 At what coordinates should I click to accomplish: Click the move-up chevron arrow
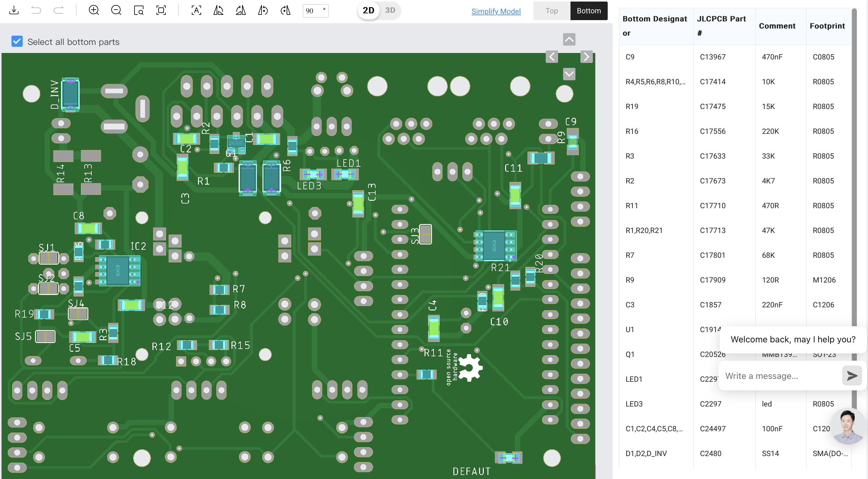point(569,39)
